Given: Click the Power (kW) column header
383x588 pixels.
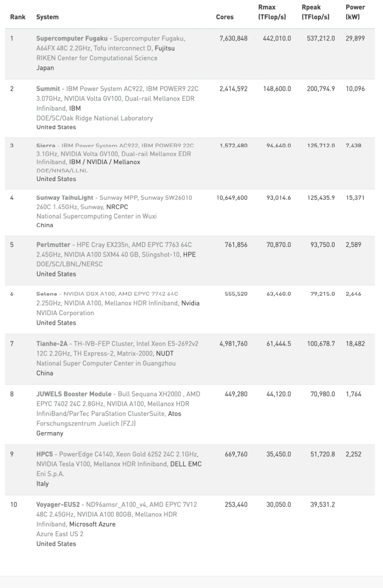Looking at the screenshot, I should point(355,12).
